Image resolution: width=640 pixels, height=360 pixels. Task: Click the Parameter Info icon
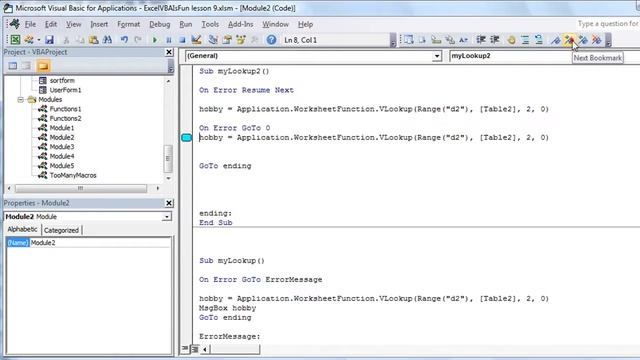[x=450, y=40]
